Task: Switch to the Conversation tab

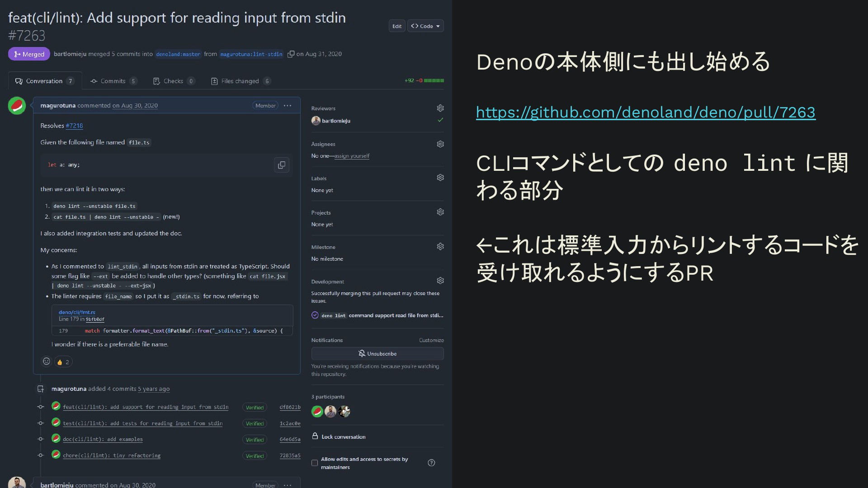Action: coord(45,81)
